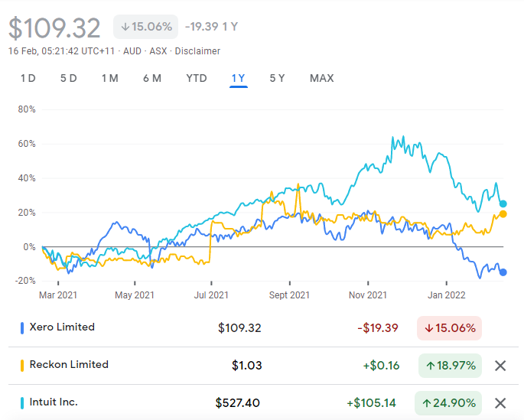Screen dimensions: 524x420
Task: Click the +$105.14 Intuit change value
Action: tap(371, 403)
